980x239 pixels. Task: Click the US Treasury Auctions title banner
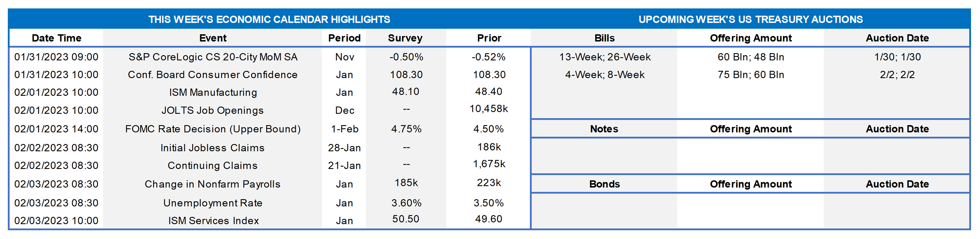(750, 20)
